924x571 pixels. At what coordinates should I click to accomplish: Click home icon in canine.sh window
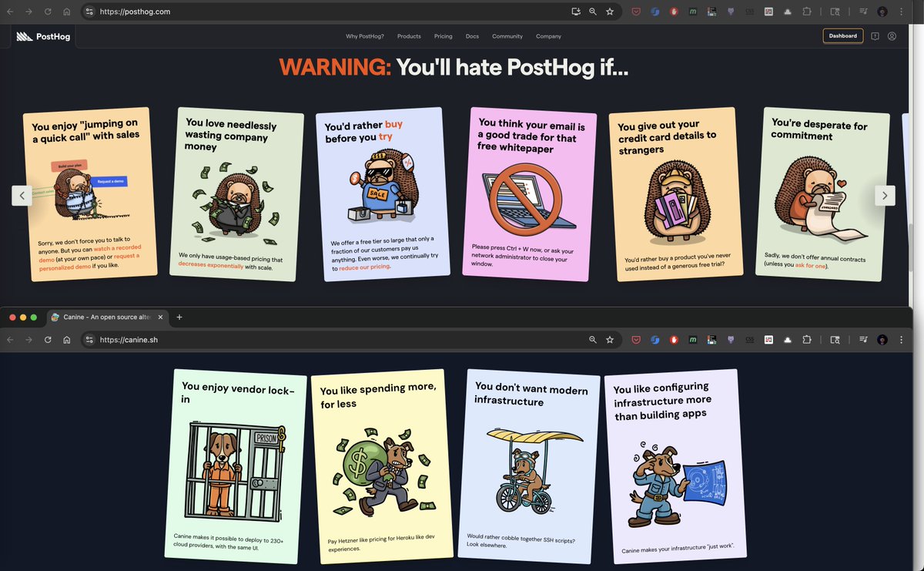66,339
